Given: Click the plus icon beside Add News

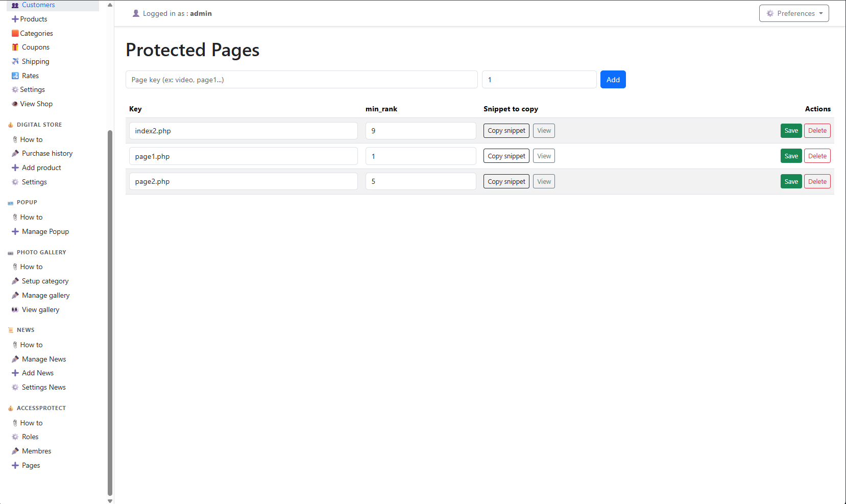Looking at the screenshot, I should coord(15,373).
